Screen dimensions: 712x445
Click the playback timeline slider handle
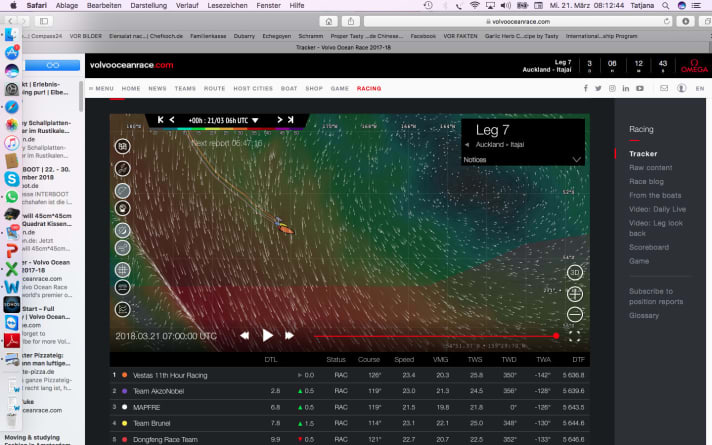click(556, 336)
